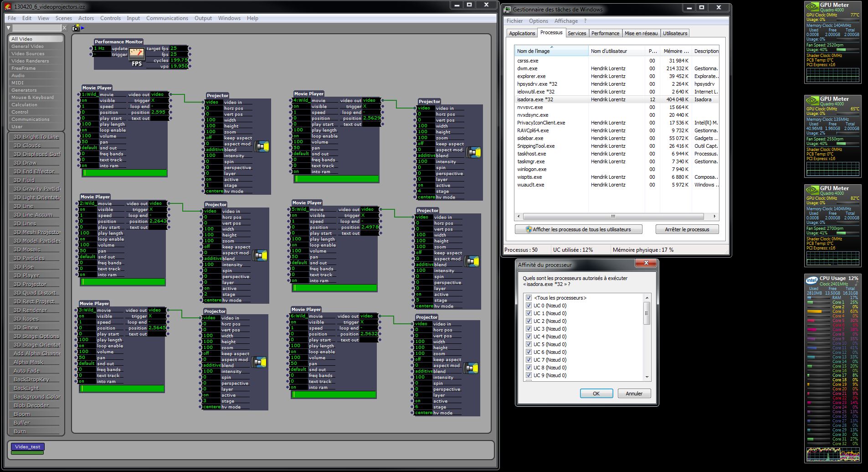Click NVIDIA logo on the 65°C GPU Meter
Screen dimensions: 868x472
pyautogui.click(x=812, y=100)
